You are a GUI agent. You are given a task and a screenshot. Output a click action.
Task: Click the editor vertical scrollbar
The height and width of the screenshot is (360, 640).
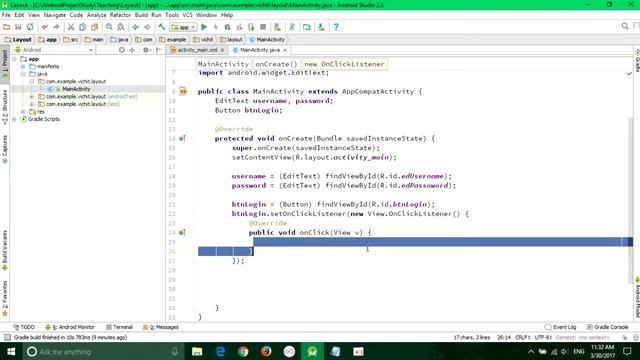coord(631,200)
